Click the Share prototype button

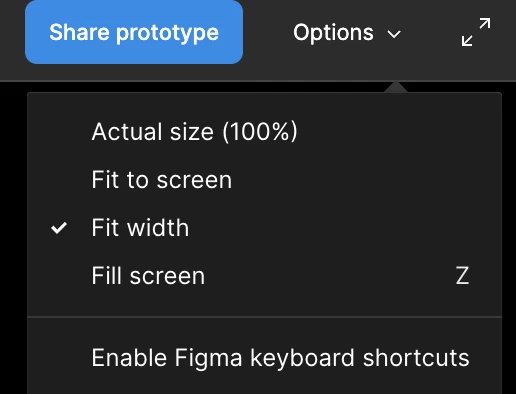[x=134, y=32]
